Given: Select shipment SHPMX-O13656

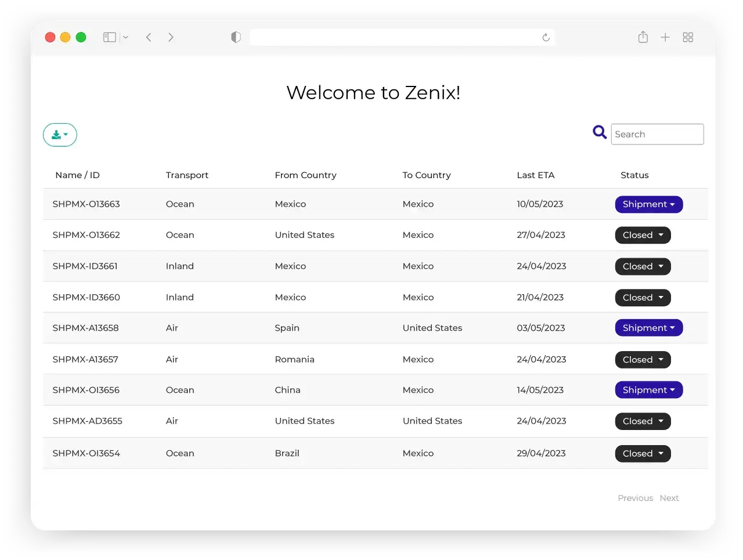Looking at the screenshot, I should 86,390.
